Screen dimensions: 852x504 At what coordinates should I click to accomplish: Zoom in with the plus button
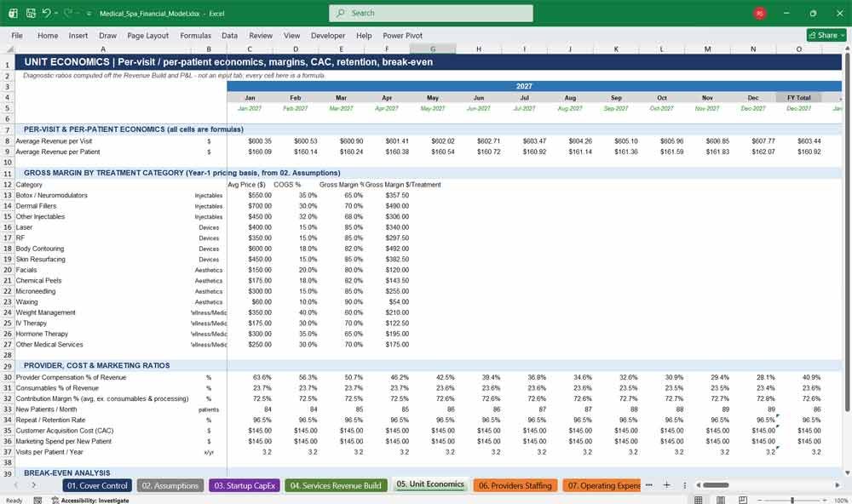(x=825, y=500)
